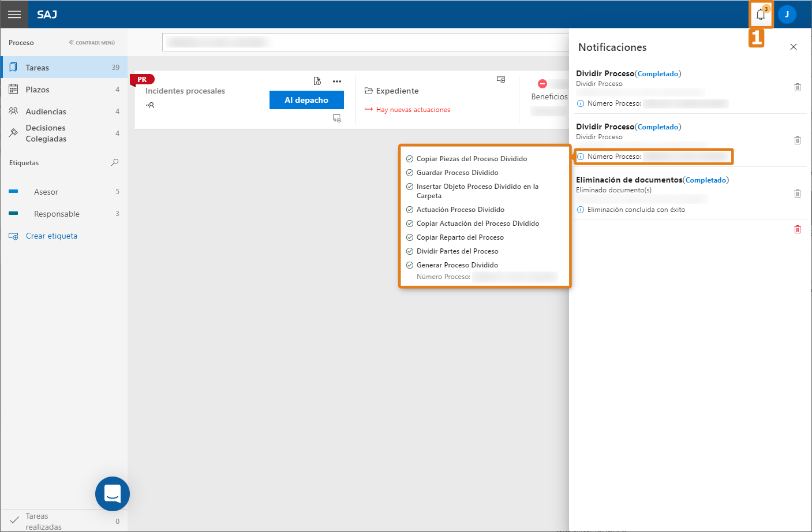Open the hamburger main menu
Image resolution: width=812 pixels, height=532 pixels.
[14, 14]
